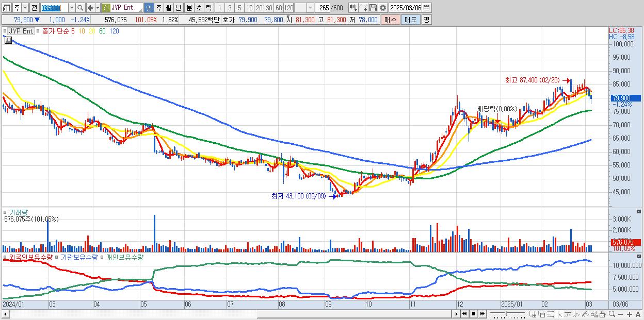Click the 호가 quote label
Image resolution: width=644 pixels, height=320 pixels.
pos(228,20)
